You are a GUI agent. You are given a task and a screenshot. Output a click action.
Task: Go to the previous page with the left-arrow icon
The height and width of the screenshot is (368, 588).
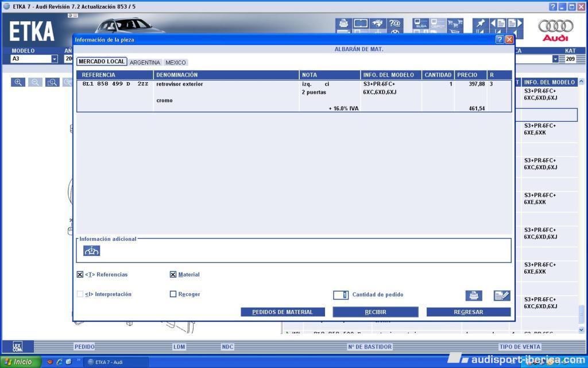(498, 23)
